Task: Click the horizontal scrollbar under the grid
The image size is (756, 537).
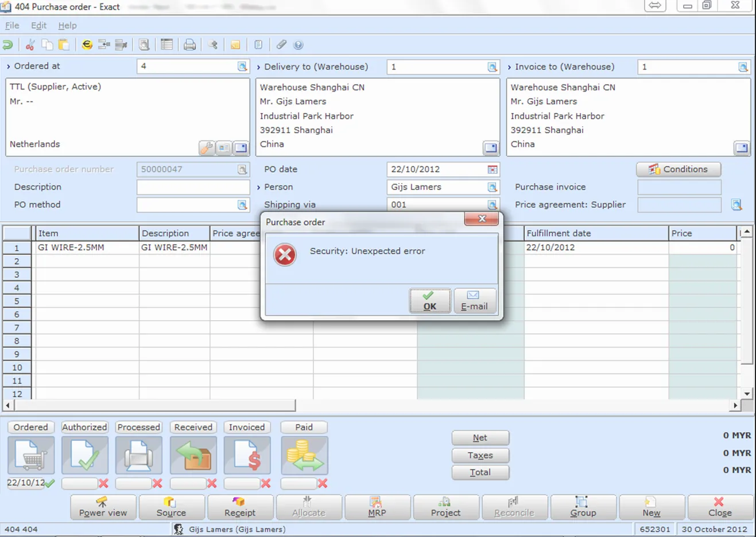Action: point(155,405)
